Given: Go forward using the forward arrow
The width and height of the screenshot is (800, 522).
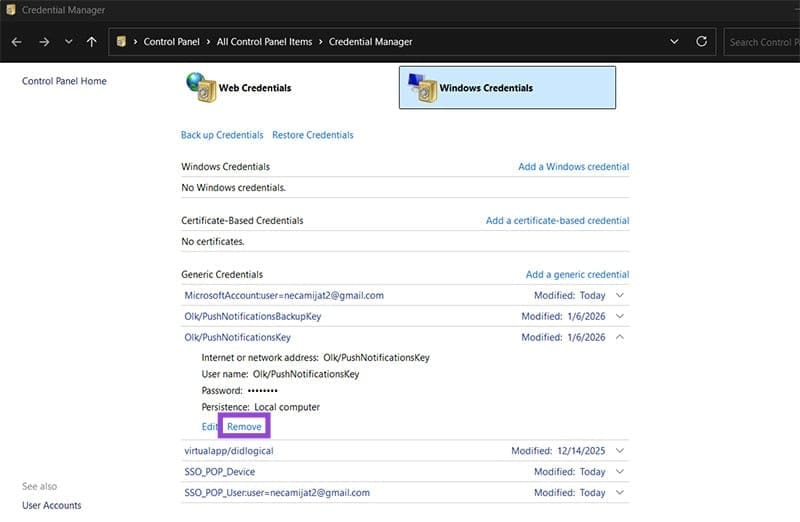Looking at the screenshot, I should point(44,42).
